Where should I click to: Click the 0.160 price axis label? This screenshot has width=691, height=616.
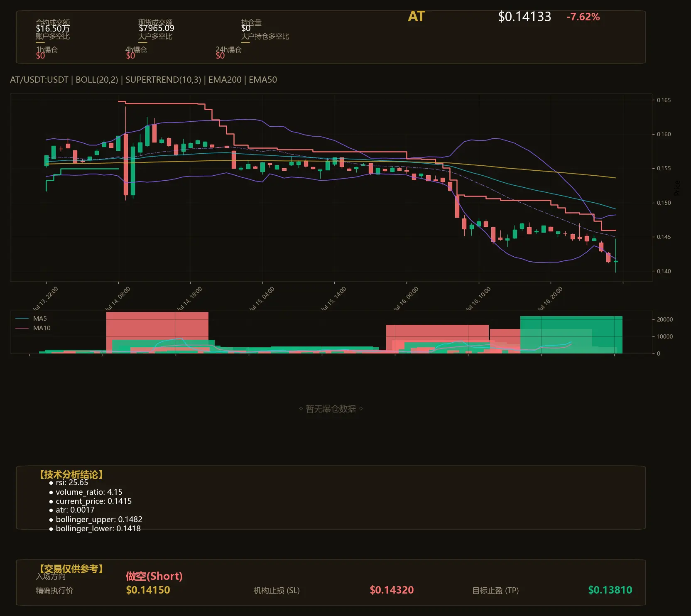click(664, 134)
